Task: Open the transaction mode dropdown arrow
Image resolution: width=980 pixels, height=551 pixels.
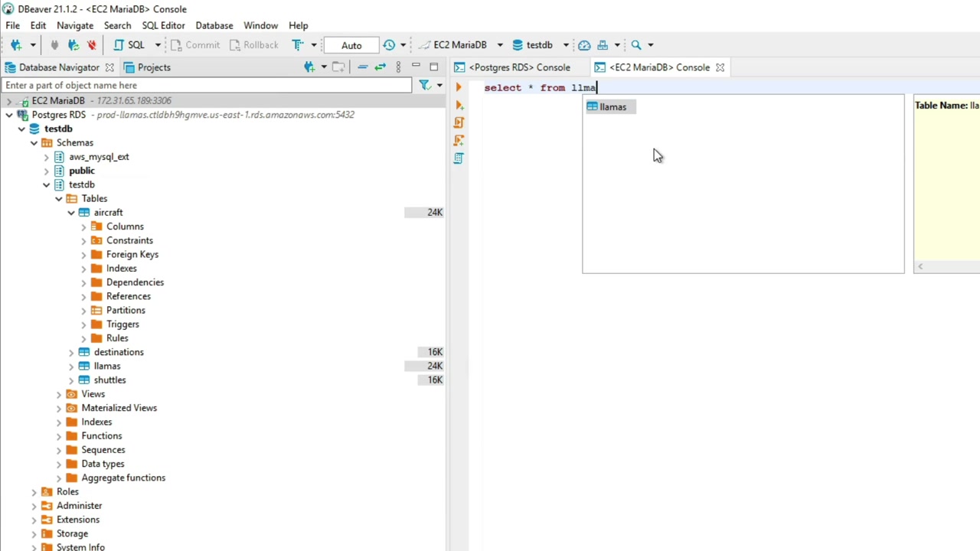Action: pyautogui.click(x=314, y=45)
